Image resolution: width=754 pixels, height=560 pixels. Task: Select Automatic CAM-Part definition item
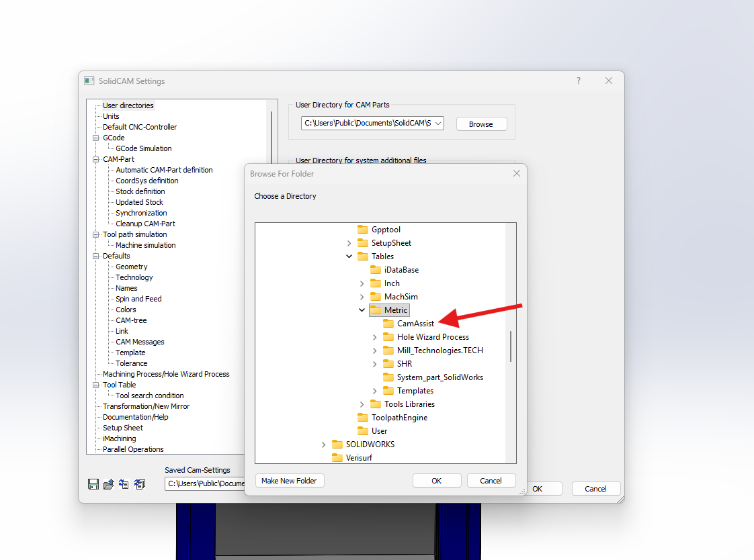tap(164, 170)
